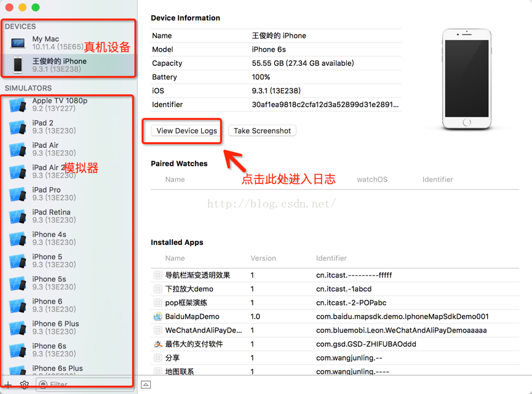
Task: Click the Take Screenshot button
Action: tap(262, 131)
